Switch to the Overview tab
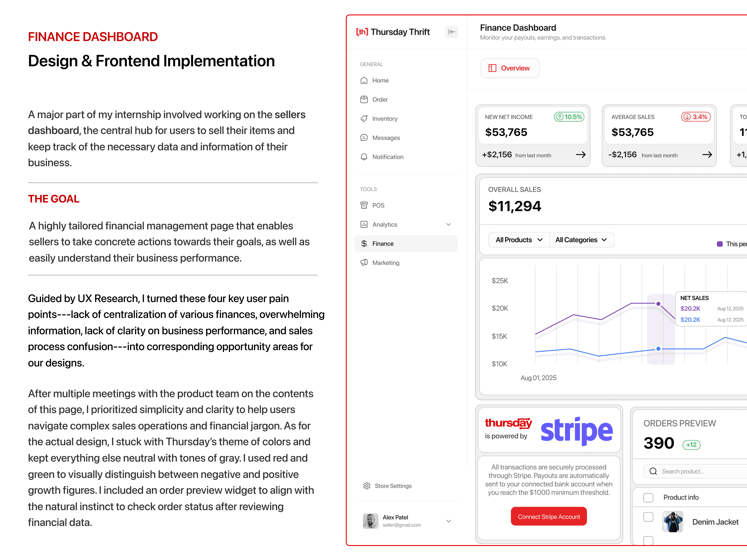The width and height of the screenshot is (747, 560). click(510, 68)
